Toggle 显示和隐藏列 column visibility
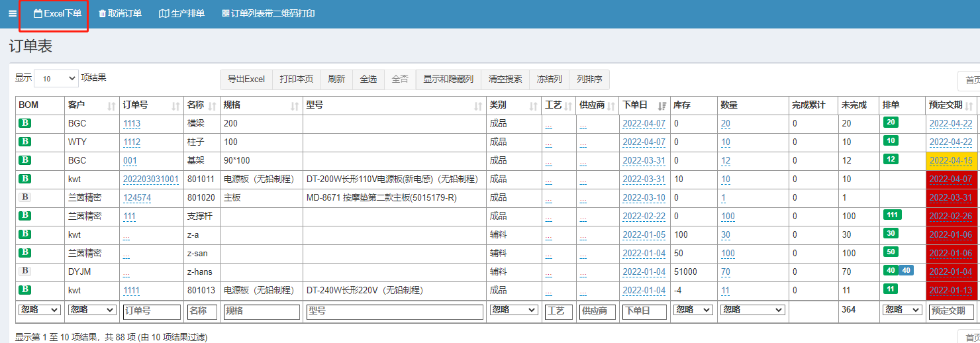Viewport: 980px width, 343px height. (448, 79)
